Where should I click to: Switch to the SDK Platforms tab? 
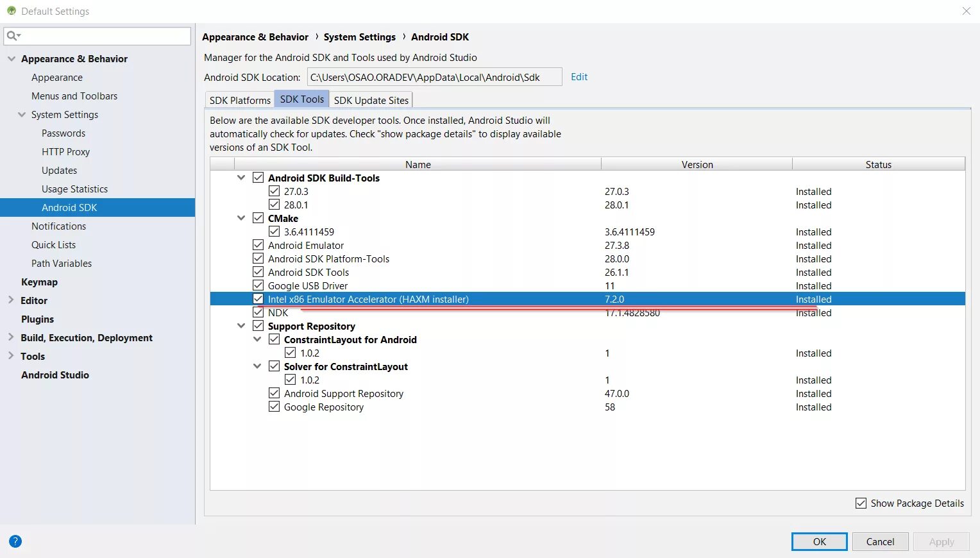tap(240, 100)
